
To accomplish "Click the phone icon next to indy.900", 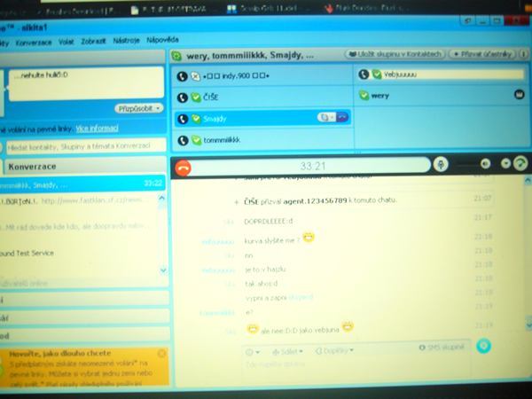I will (182, 76).
